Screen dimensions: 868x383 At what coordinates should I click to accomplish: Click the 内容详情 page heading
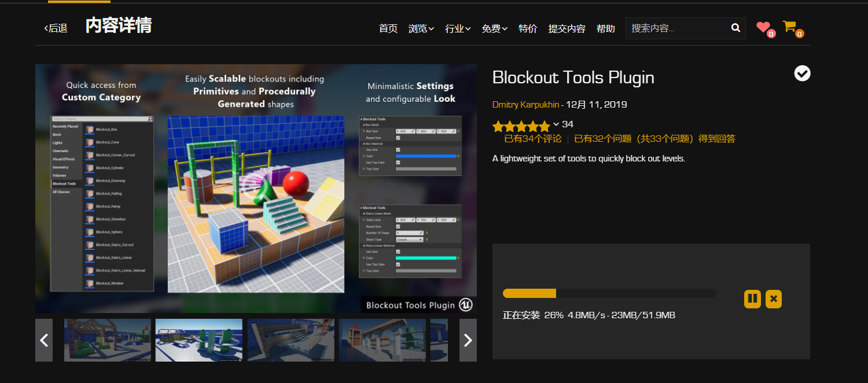(x=119, y=25)
